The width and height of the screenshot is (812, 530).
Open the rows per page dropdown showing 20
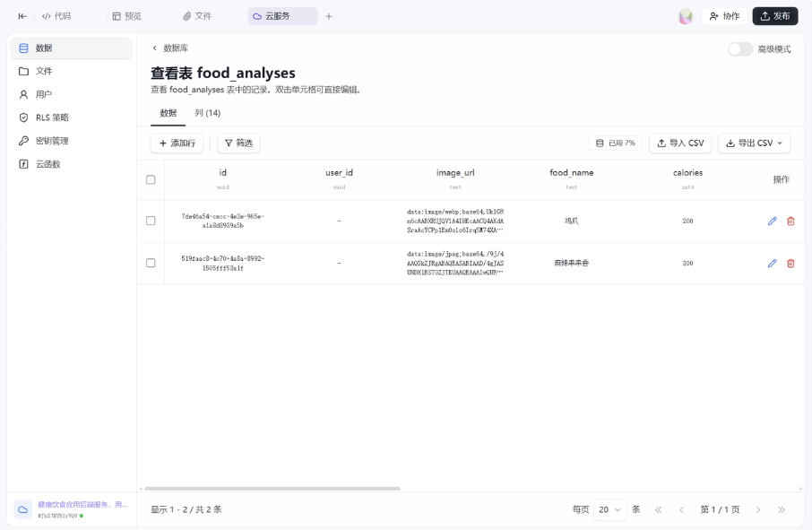coord(609,509)
